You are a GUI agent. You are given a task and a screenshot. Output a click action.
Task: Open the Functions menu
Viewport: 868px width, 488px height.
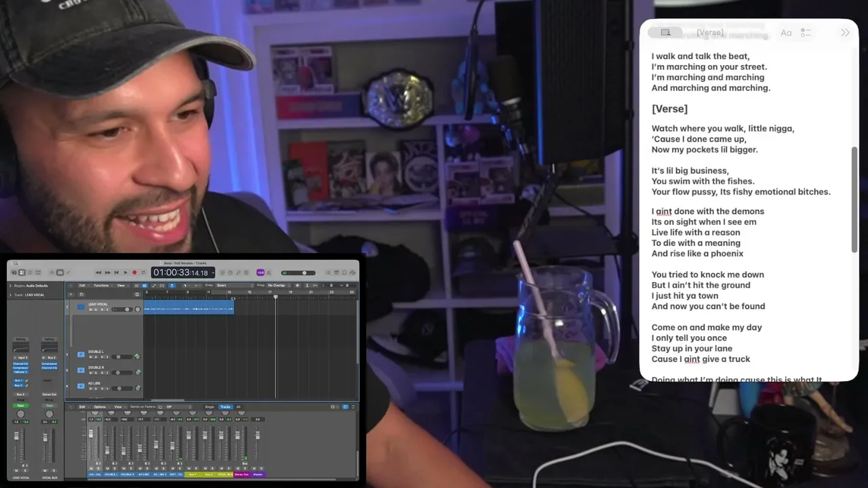[102, 285]
